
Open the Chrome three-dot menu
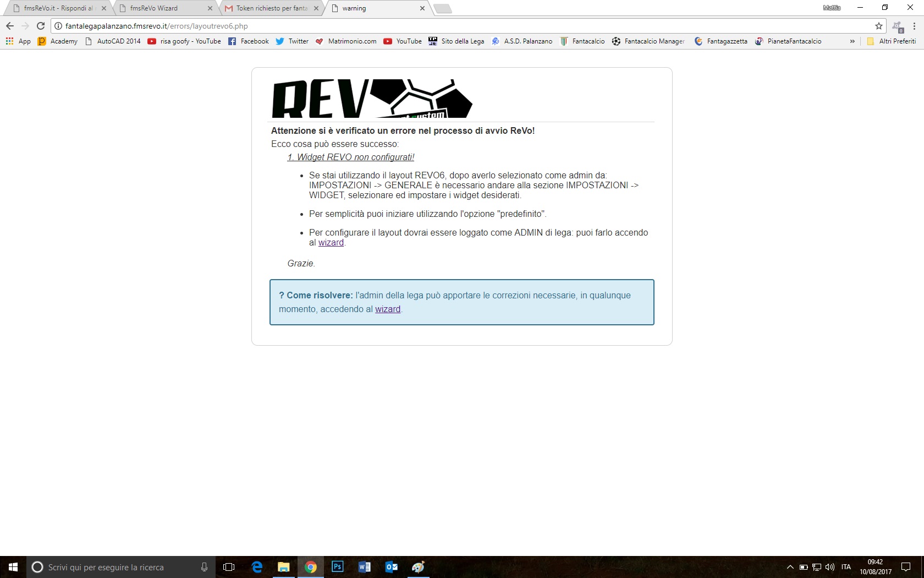(x=914, y=26)
